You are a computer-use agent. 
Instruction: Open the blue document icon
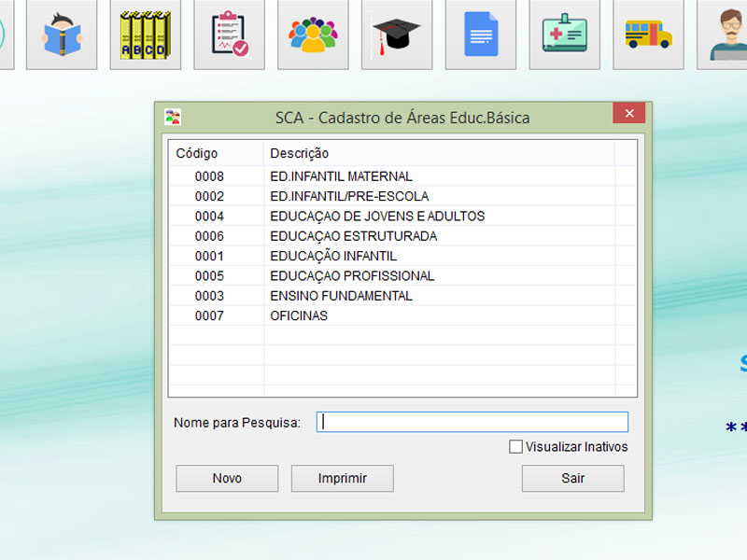481,35
